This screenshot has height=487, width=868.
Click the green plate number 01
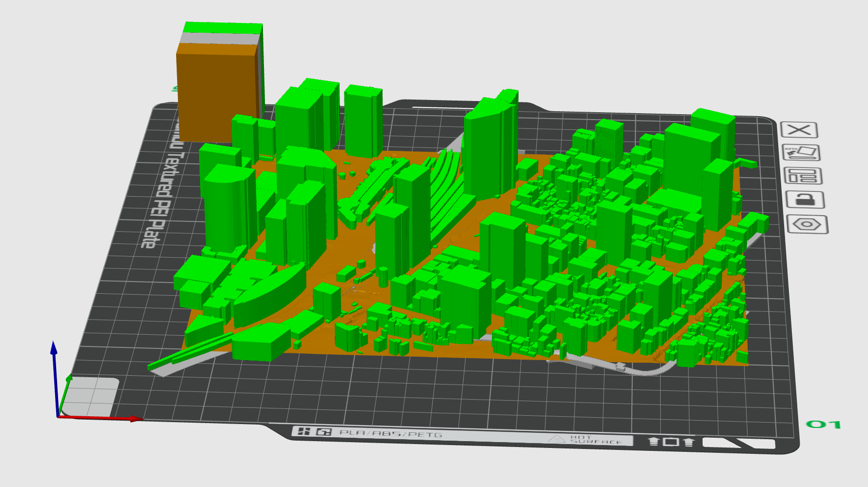823,425
